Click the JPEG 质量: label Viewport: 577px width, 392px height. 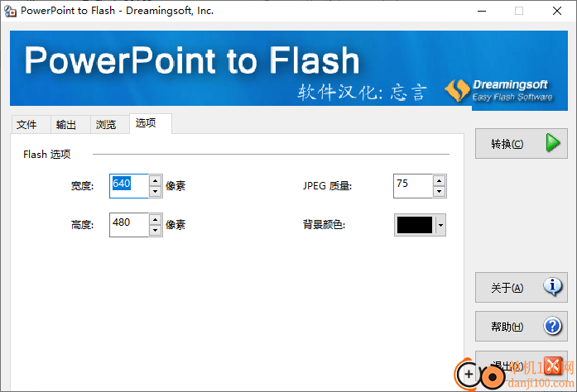tap(327, 186)
